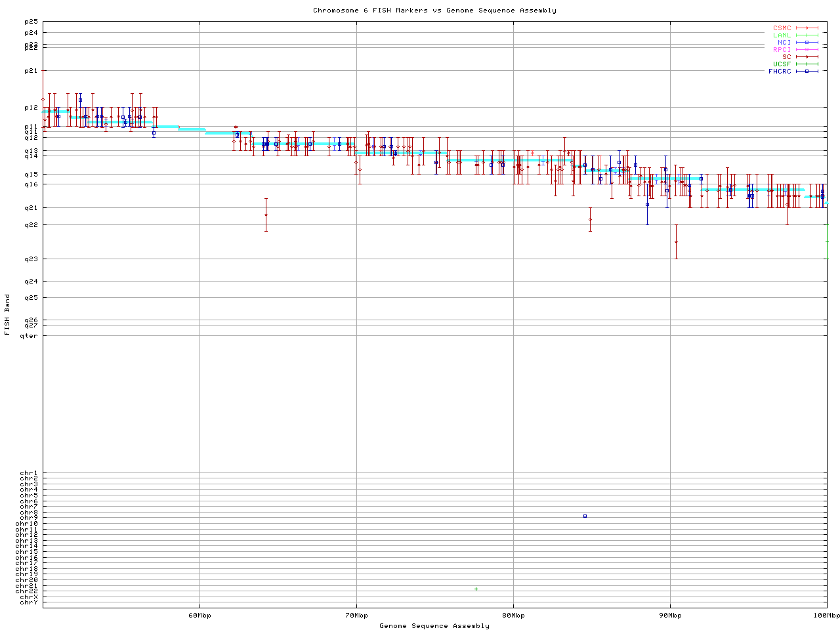Click the NCI blue square legend marker

point(807,43)
